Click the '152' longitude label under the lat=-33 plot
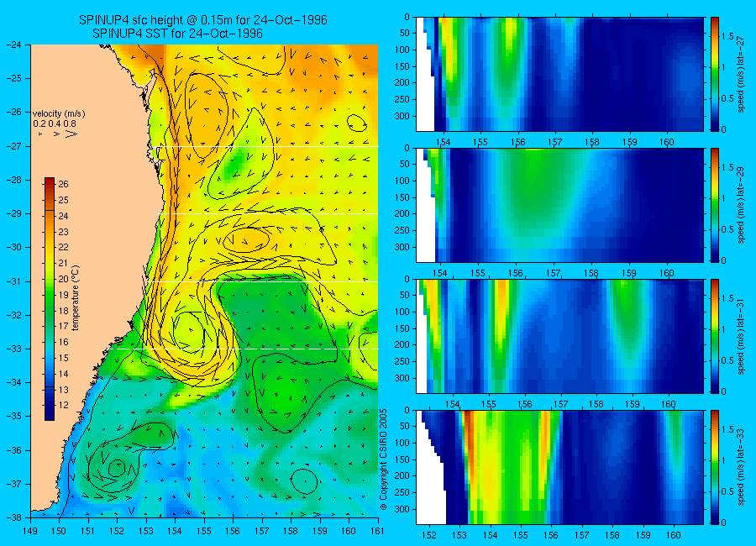 [428, 535]
